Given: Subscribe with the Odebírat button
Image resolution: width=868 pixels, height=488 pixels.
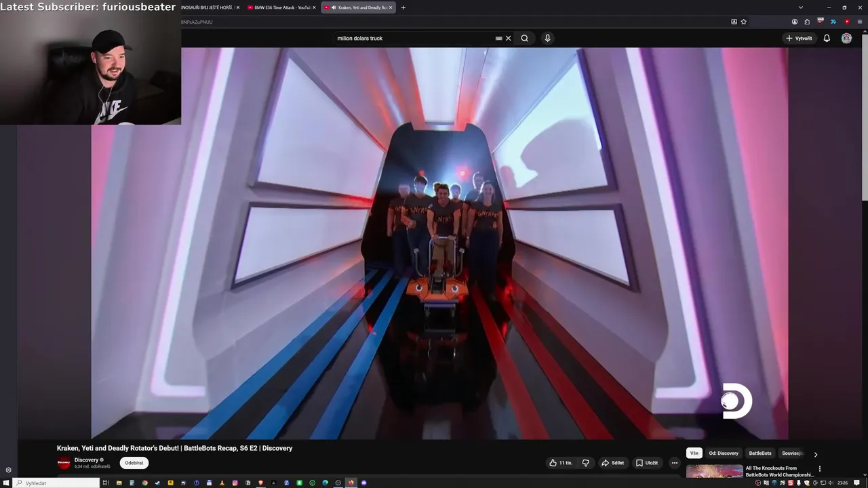Looking at the screenshot, I should [x=134, y=463].
